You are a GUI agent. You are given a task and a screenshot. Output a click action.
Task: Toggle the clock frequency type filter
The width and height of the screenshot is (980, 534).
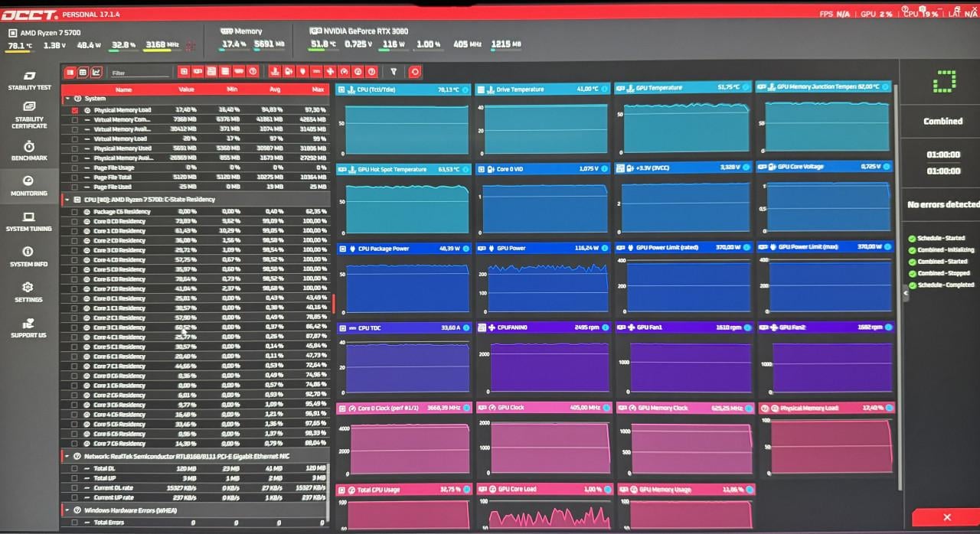click(344, 71)
